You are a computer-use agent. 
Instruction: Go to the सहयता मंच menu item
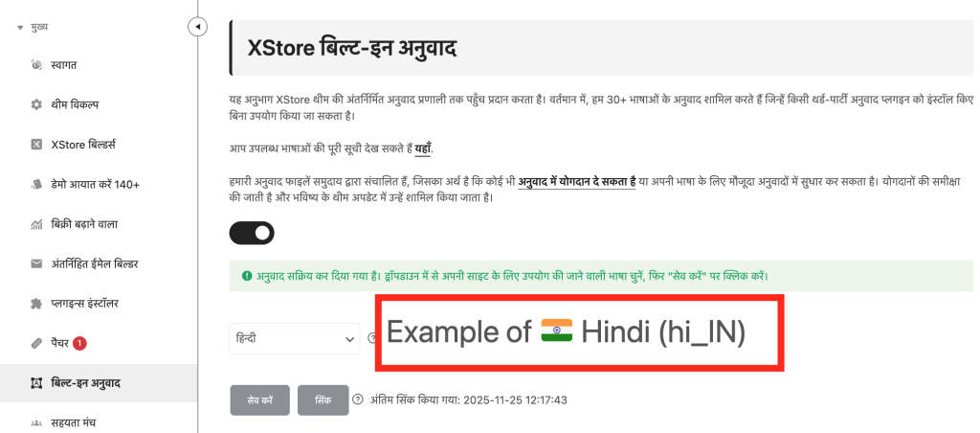74,422
